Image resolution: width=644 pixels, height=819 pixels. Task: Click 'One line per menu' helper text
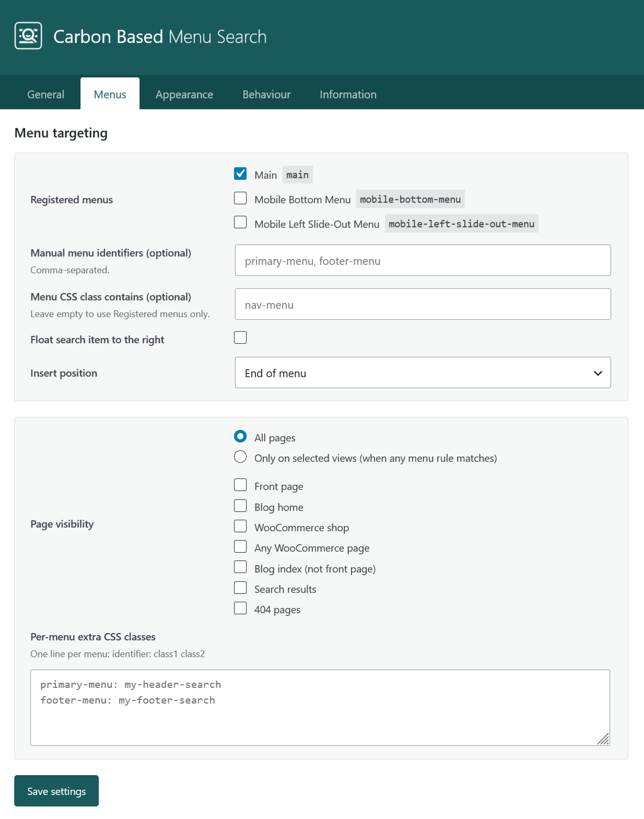118,654
